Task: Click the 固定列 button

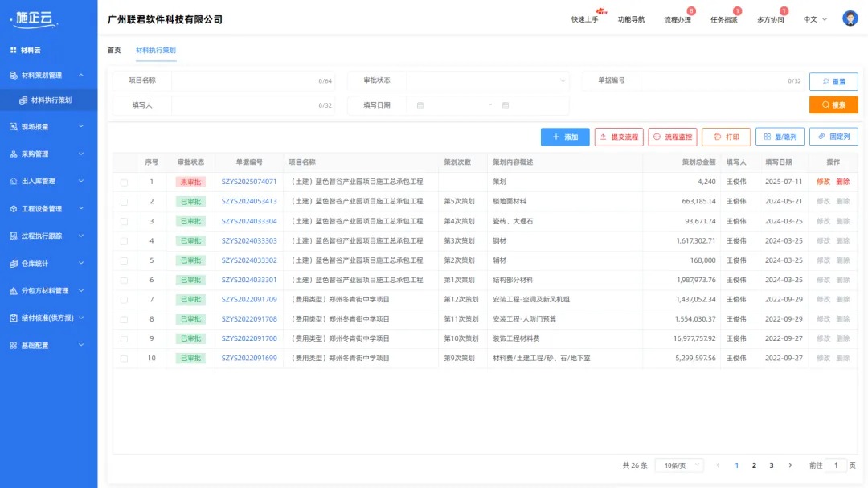Action: [x=833, y=137]
